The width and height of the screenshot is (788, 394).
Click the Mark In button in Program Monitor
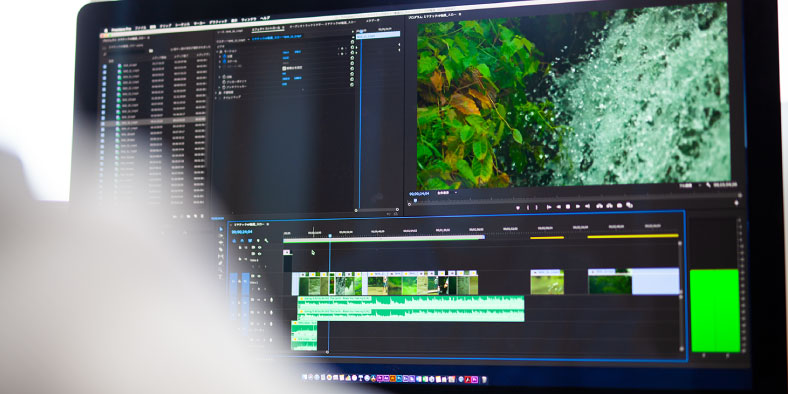[528, 207]
